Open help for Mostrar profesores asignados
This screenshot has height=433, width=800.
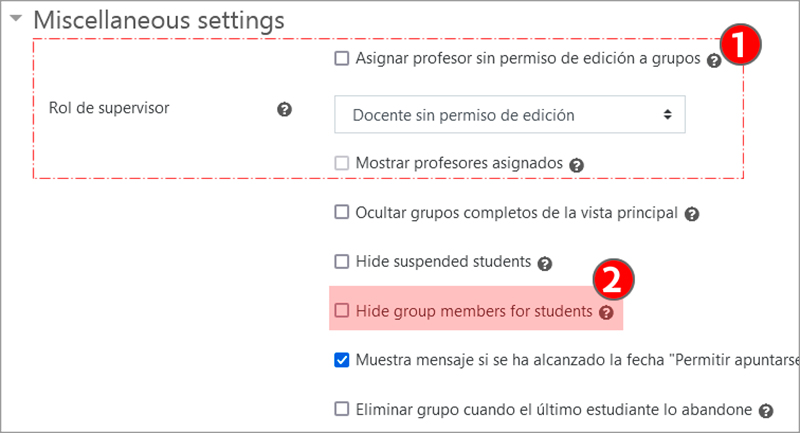576,164
